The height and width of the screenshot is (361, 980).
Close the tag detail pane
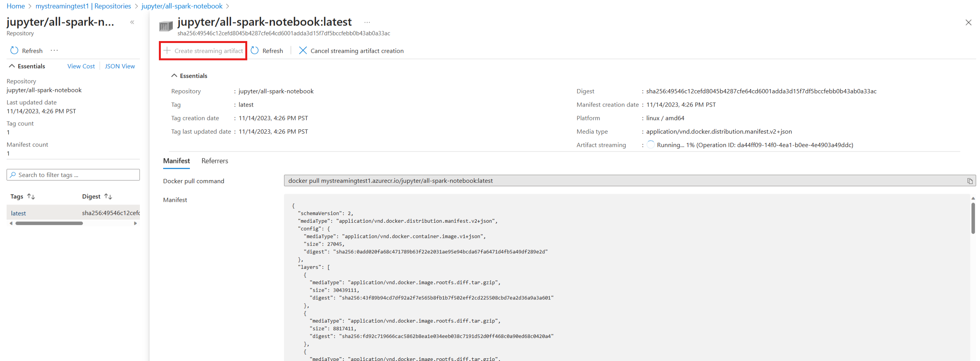pos(968,22)
